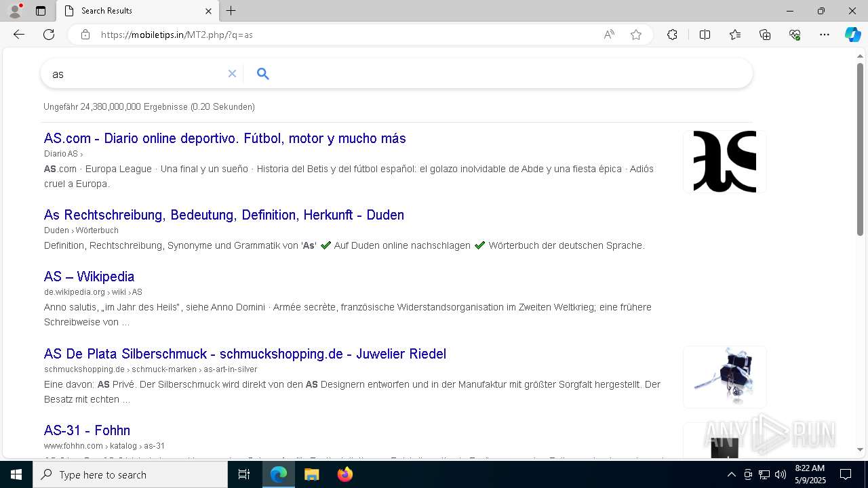
Task: Open notification center icon
Action: tap(846, 474)
